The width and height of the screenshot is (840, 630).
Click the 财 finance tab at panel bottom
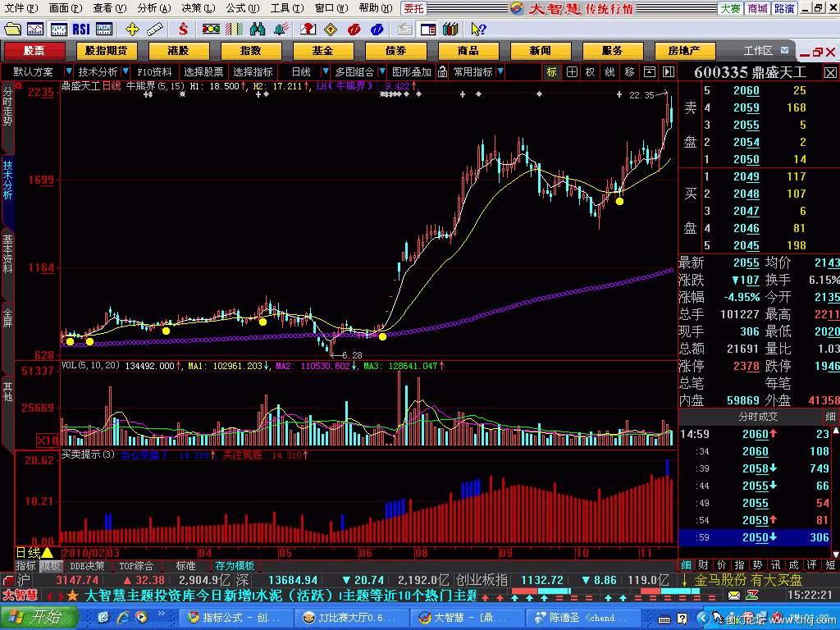[703, 565]
